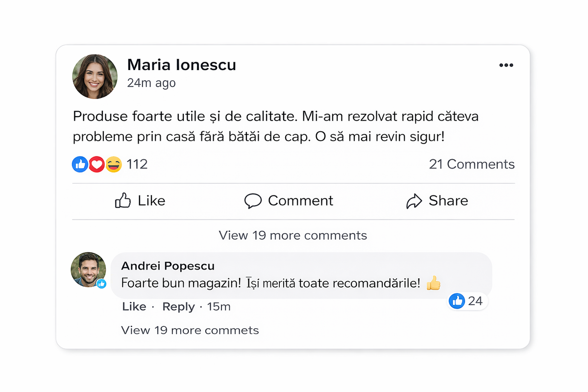
Task: Select the heart reaction icon
Action: tap(96, 164)
